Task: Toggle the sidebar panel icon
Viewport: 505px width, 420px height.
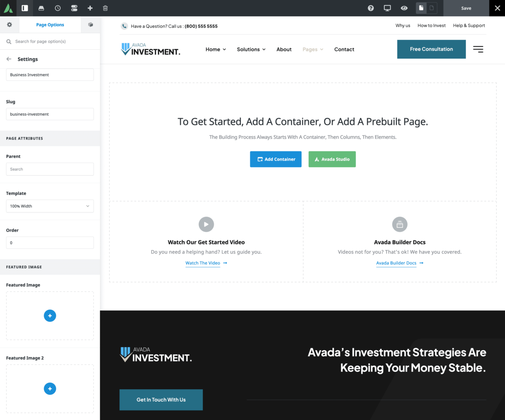Action: click(24, 8)
